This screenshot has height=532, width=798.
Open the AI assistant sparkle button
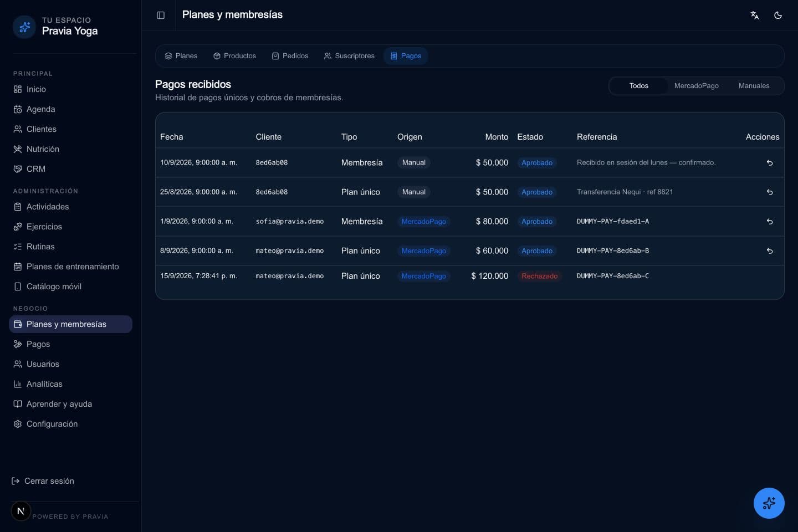point(769,503)
